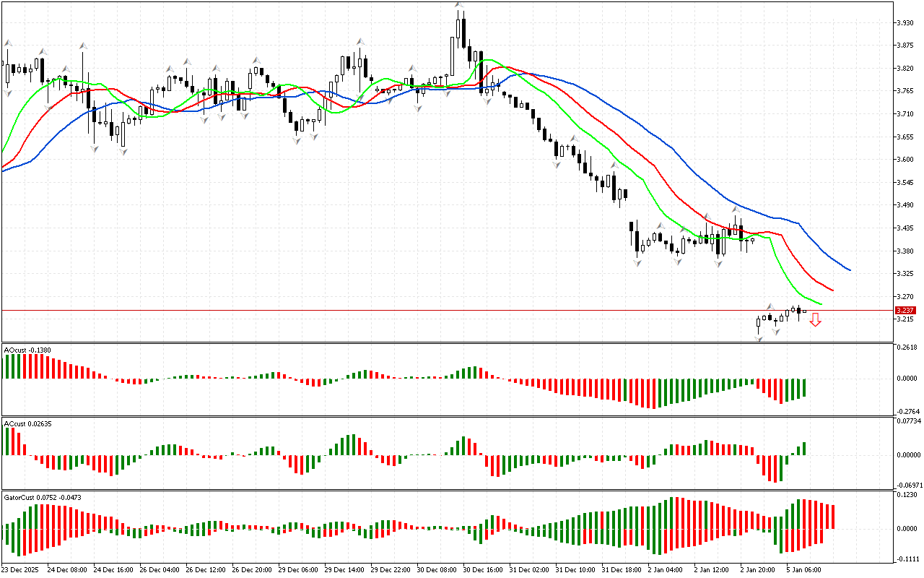Click the 0.07734 ACcust scale maximum value
The image size is (924, 578).
pyautogui.click(x=907, y=420)
